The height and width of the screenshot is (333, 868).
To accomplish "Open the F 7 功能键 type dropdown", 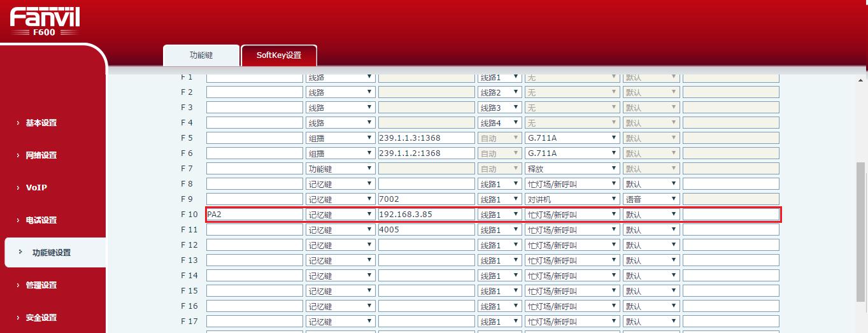I will [x=340, y=169].
